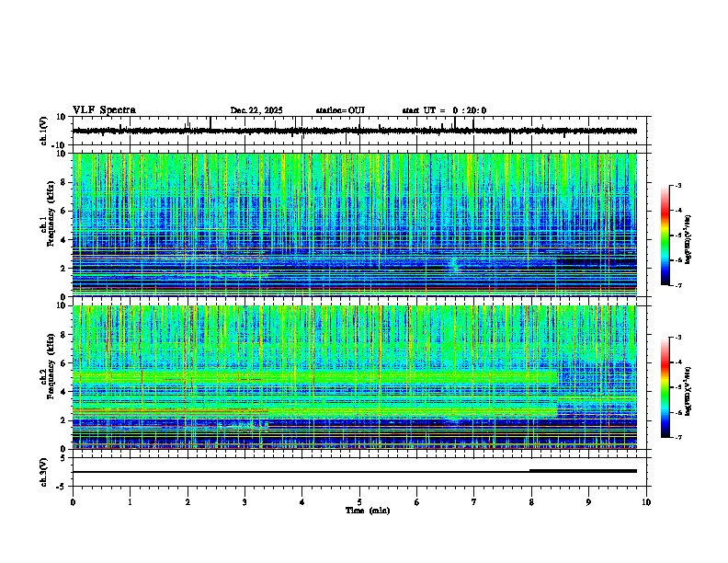The height and width of the screenshot is (563, 728).
Task: Click time axis tick label "5"
Action: tap(359, 502)
